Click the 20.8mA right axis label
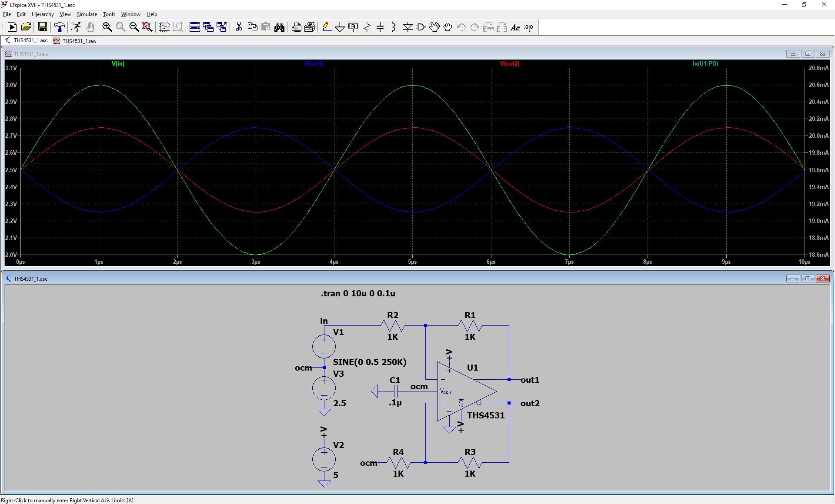835x504 pixels. click(x=819, y=68)
